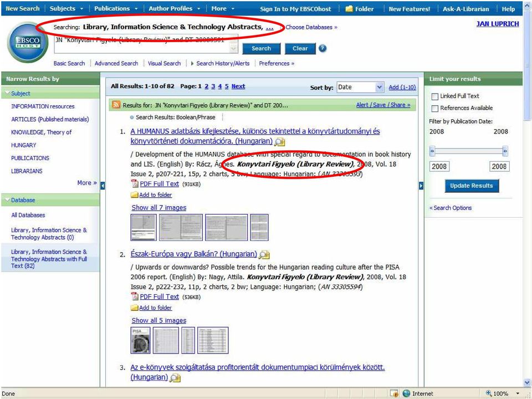Select All Databases in Database filter

point(28,215)
